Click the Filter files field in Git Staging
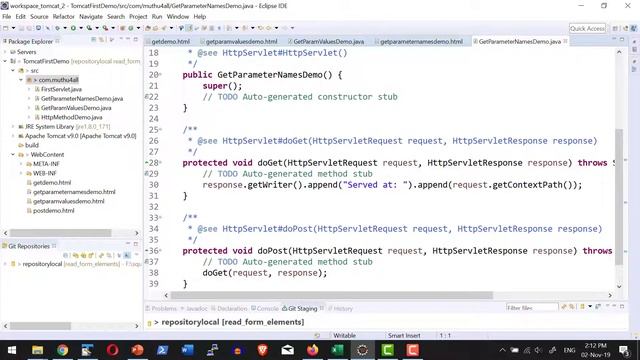 [x=532, y=307]
